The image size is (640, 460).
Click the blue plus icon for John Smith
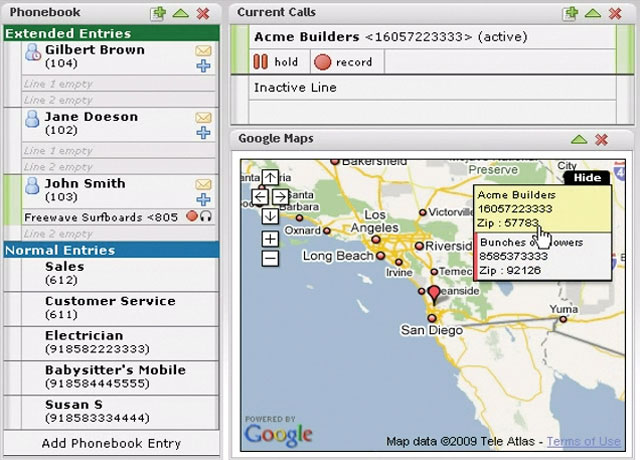(x=203, y=200)
